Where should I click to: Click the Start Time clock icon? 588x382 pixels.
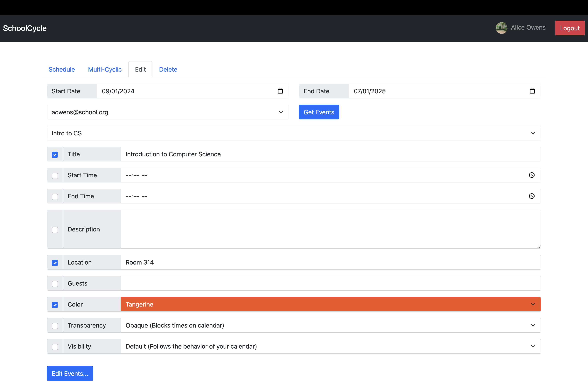pyautogui.click(x=532, y=175)
